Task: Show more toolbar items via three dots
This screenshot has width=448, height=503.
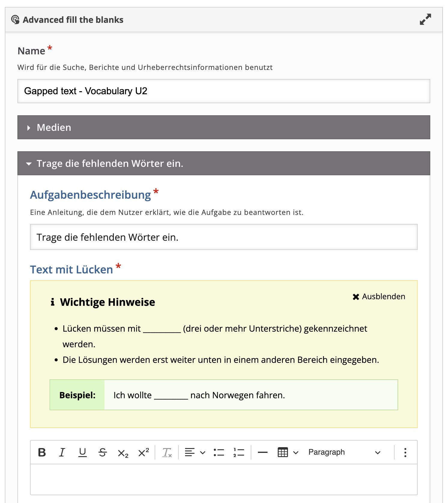Action: [405, 452]
